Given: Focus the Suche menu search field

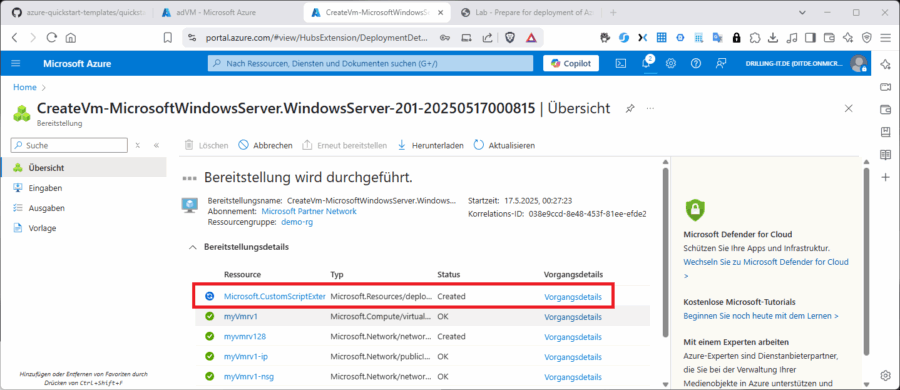Looking at the screenshot, I should coord(69,145).
